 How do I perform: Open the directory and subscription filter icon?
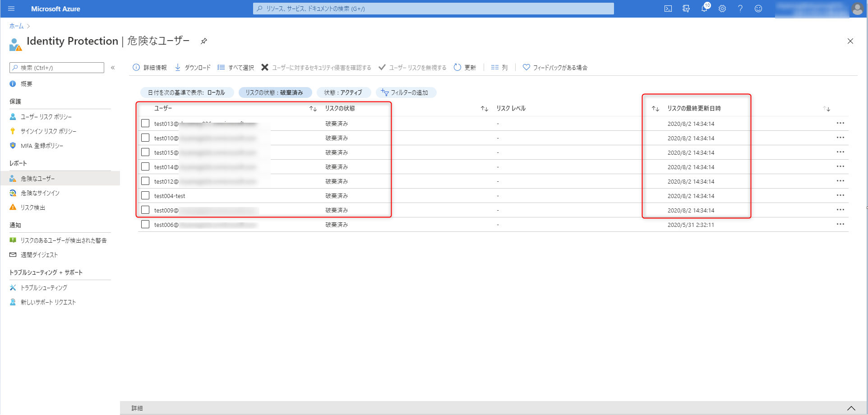point(686,9)
